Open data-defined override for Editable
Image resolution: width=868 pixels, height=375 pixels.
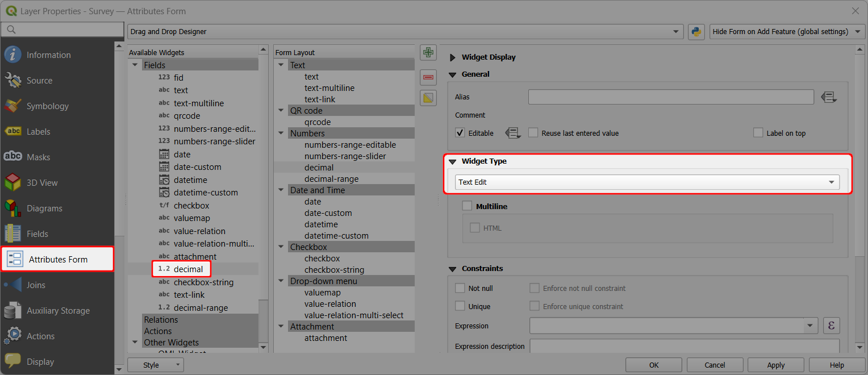point(512,132)
